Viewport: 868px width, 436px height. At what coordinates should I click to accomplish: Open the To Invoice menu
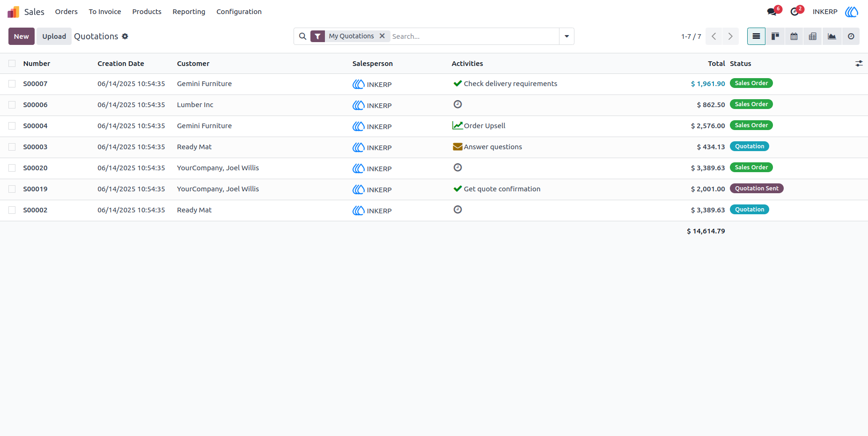click(x=105, y=12)
